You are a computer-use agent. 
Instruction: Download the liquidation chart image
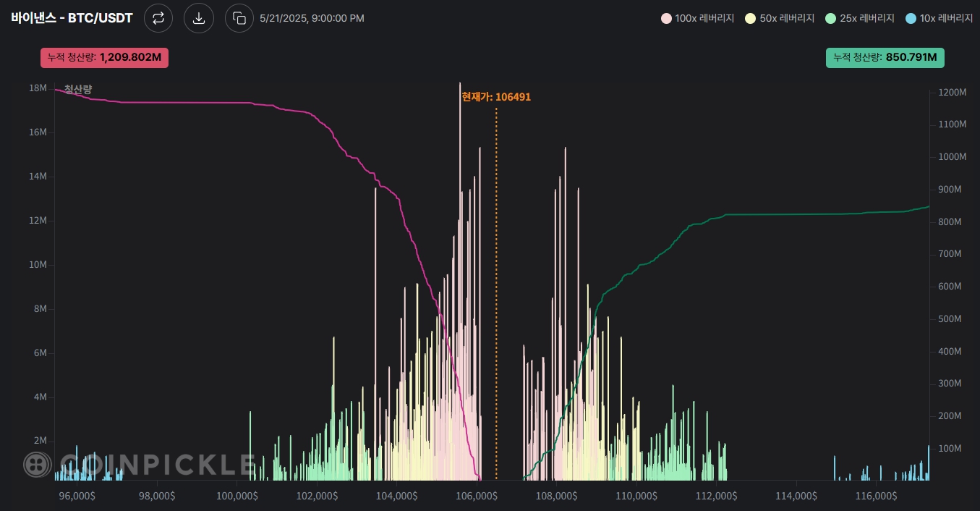pyautogui.click(x=199, y=18)
